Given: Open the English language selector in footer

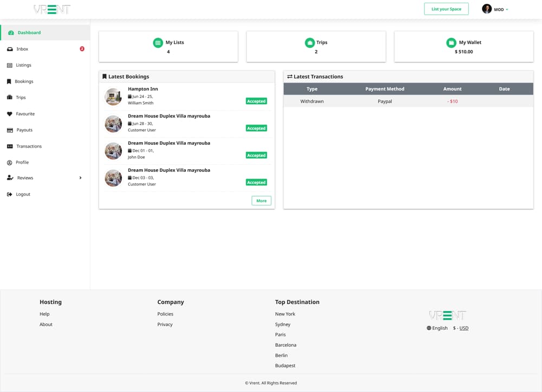Looking at the screenshot, I should click(x=437, y=328).
